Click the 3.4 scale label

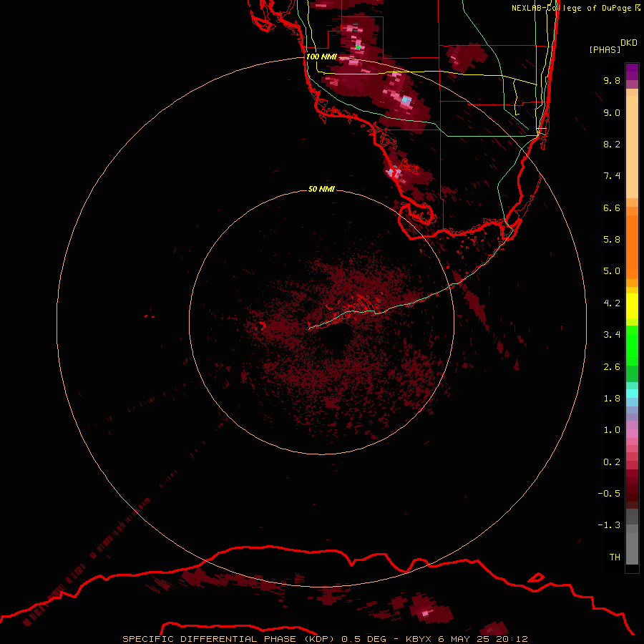tap(612, 335)
